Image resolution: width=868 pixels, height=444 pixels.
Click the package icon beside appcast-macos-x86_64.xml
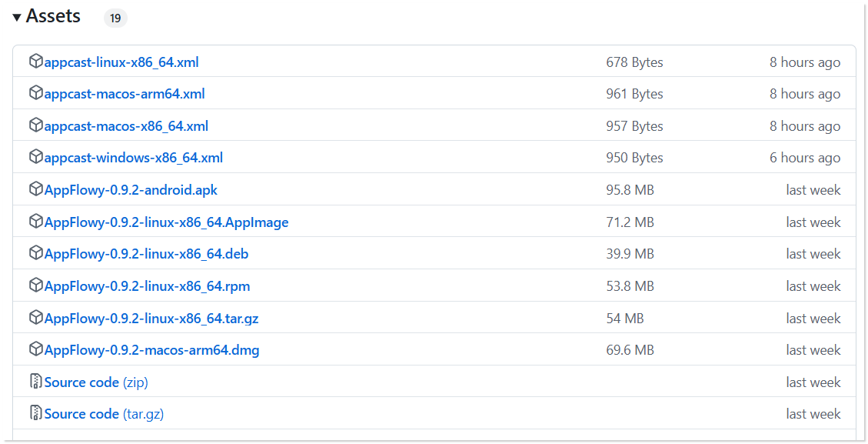point(36,125)
